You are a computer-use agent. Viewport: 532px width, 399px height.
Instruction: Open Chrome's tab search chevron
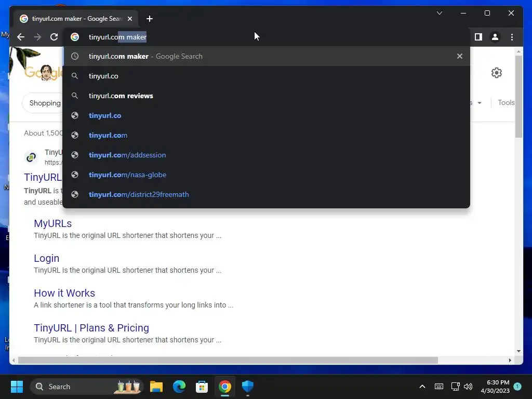(x=440, y=13)
